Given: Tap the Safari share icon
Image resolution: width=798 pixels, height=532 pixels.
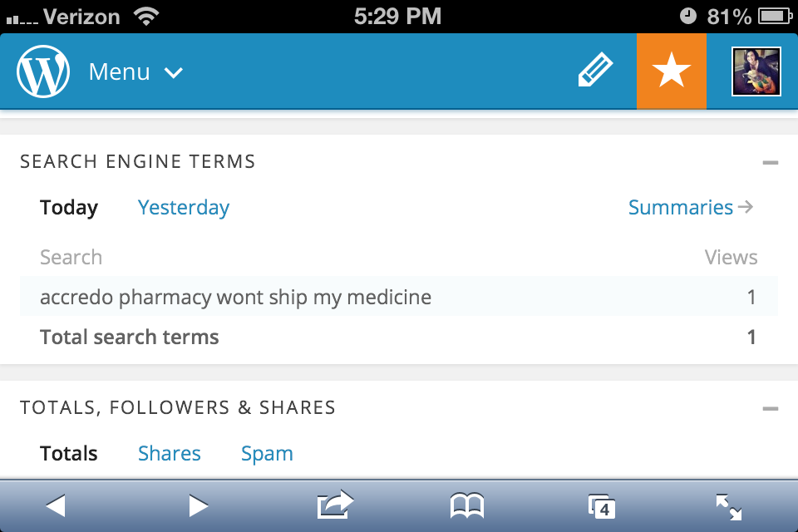Looking at the screenshot, I should 335,505.
